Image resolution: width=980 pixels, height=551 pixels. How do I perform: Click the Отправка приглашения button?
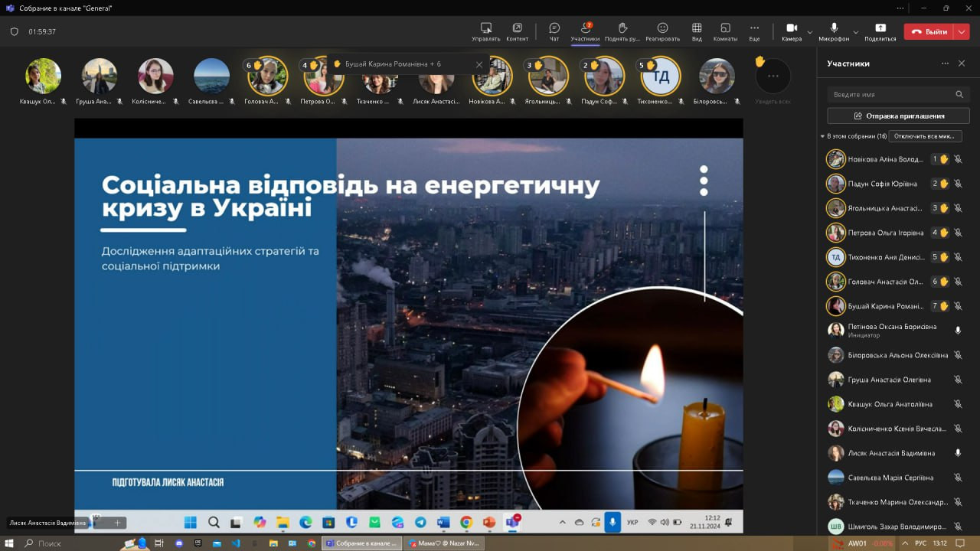pos(898,116)
